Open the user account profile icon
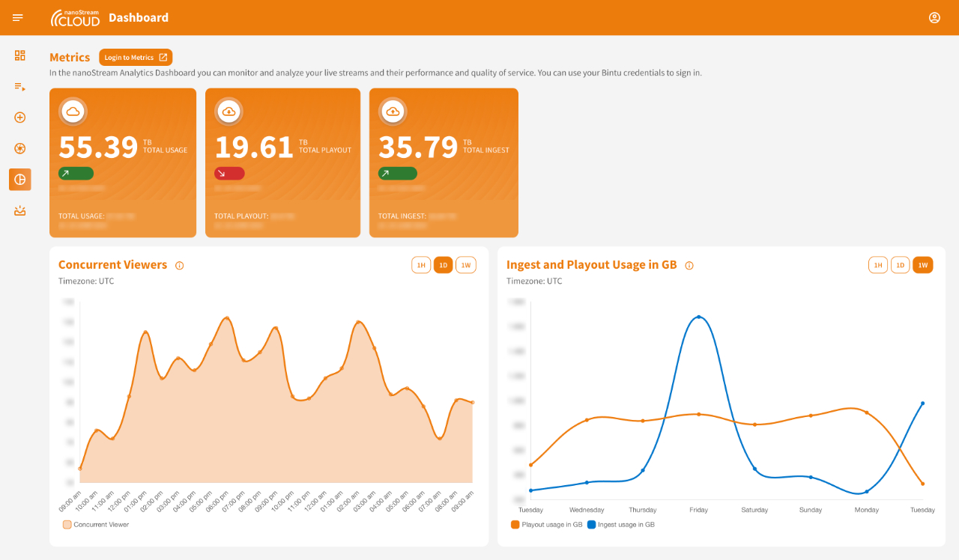The image size is (959, 560). point(934,17)
